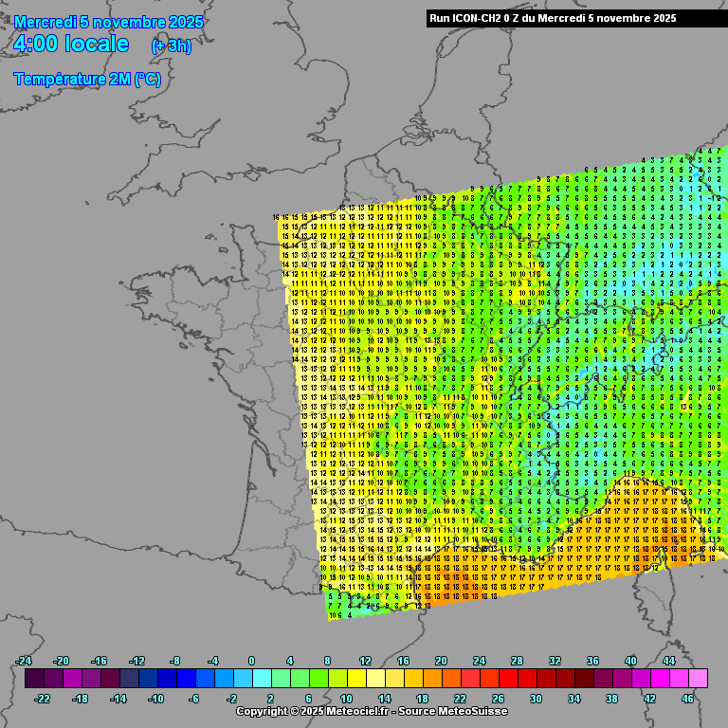728x728 pixels.
Task: Click the '0' legend scale label
Action: pyautogui.click(x=251, y=661)
